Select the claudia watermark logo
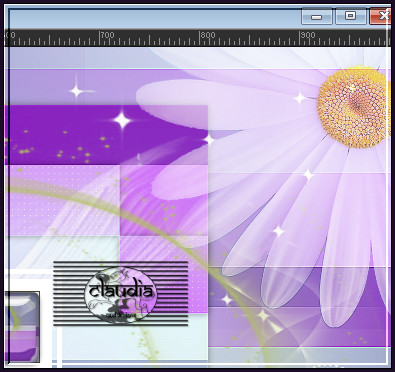395x372 pixels. (120, 294)
